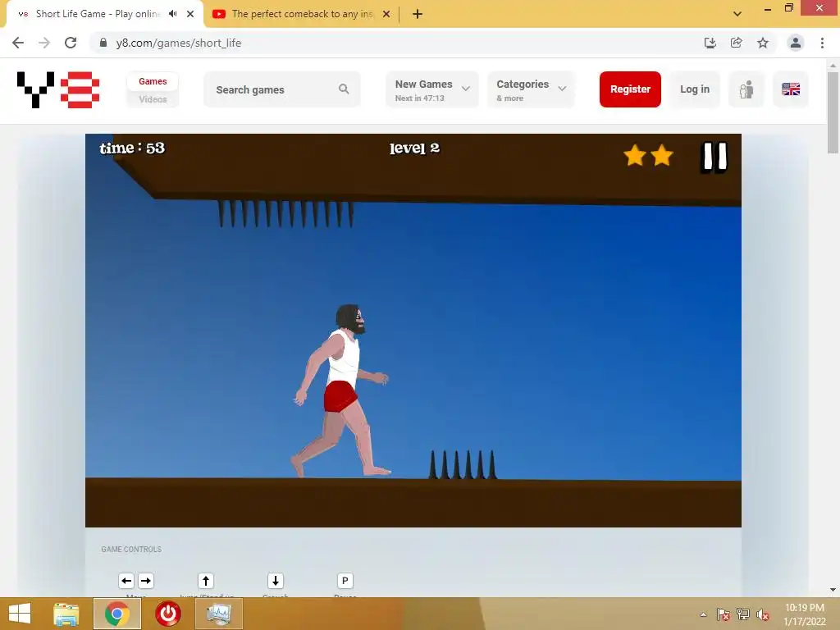Click the red power icon in taskbar
Viewport: 840px width, 630px height.
pos(167,614)
